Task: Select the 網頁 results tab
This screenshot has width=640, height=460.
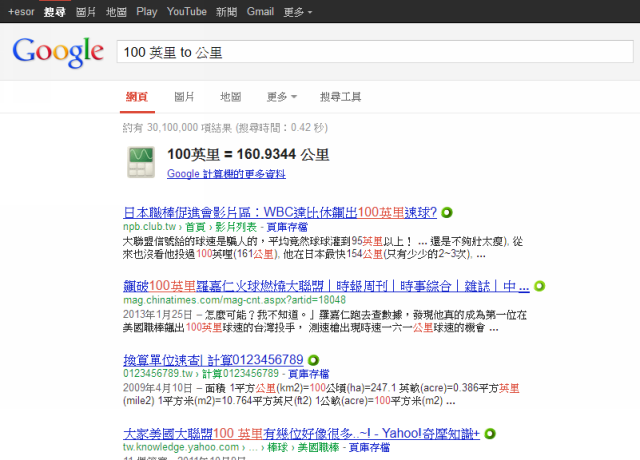Action: (x=137, y=97)
